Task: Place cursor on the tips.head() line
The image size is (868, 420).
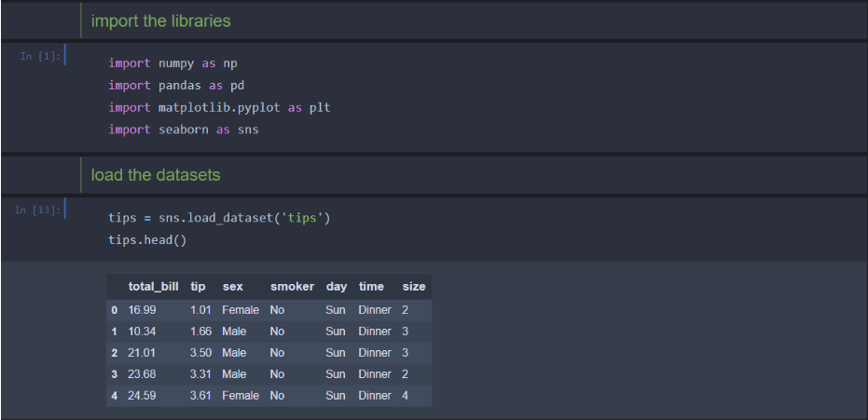Action: [x=147, y=240]
